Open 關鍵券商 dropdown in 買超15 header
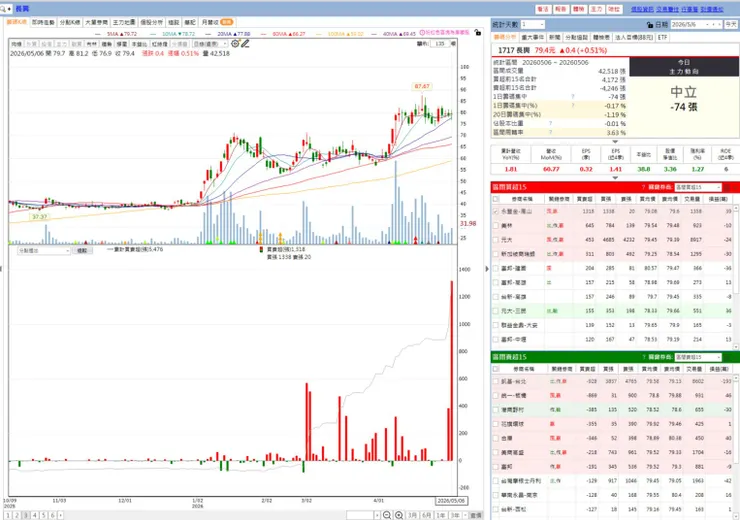The image size is (740, 520). pos(698,187)
